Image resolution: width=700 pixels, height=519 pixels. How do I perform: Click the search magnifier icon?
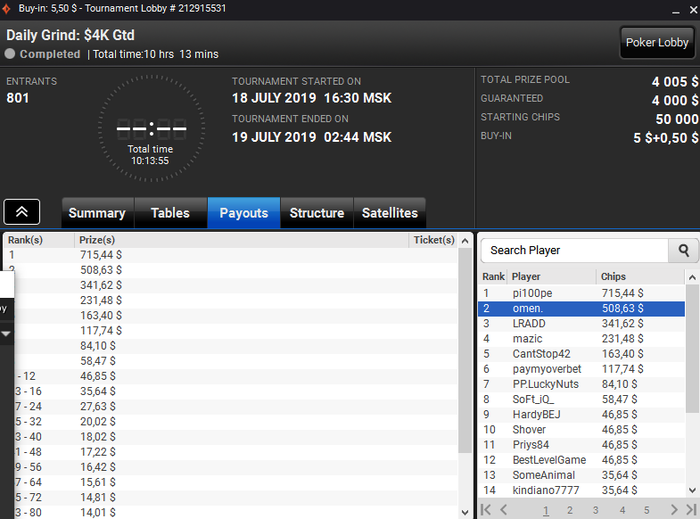pyautogui.click(x=683, y=250)
